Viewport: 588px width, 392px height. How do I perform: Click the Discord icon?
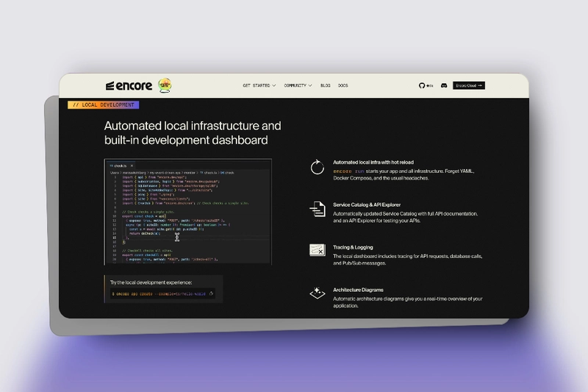pyautogui.click(x=444, y=85)
